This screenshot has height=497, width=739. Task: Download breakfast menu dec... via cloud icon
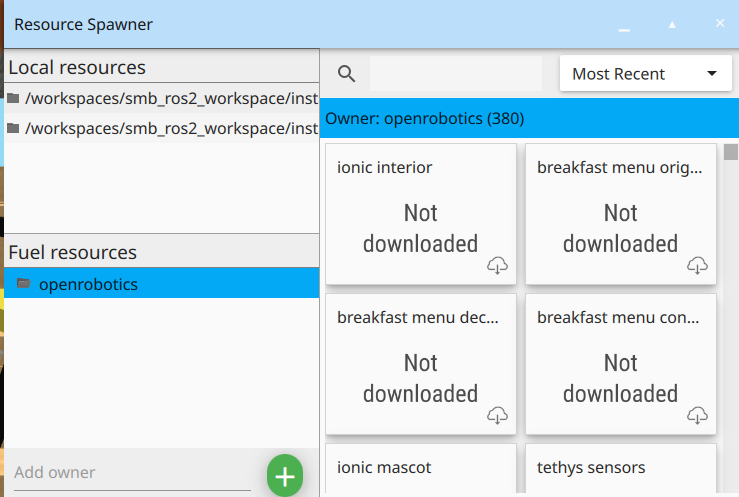click(x=497, y=416)
